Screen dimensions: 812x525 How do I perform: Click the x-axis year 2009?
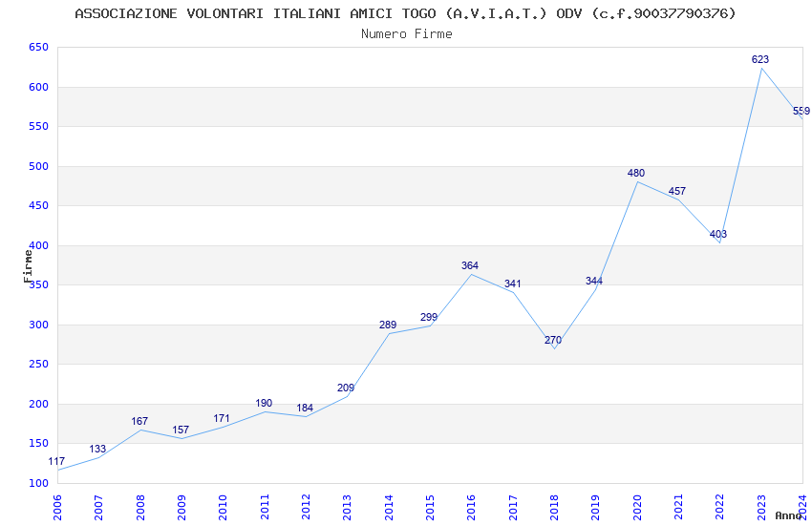coord(182,507)
